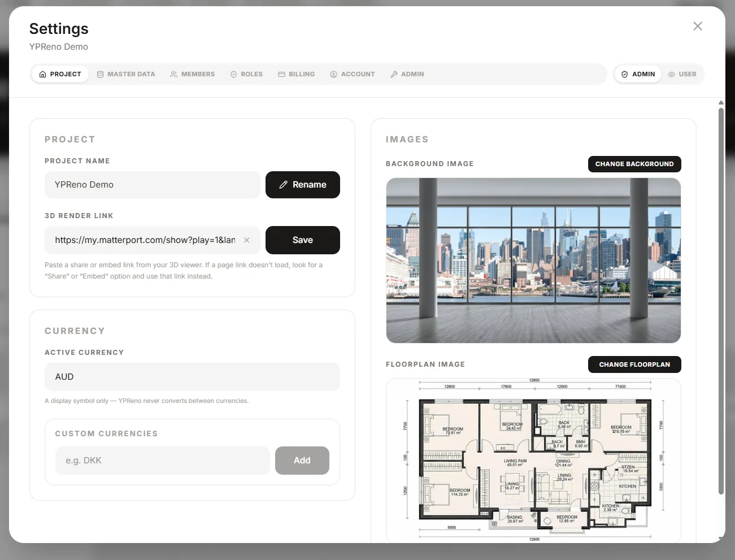735x560 pixels.
Task: Click the 'FLOORPLAN IMAGE' label
Action: pos(425,364)
